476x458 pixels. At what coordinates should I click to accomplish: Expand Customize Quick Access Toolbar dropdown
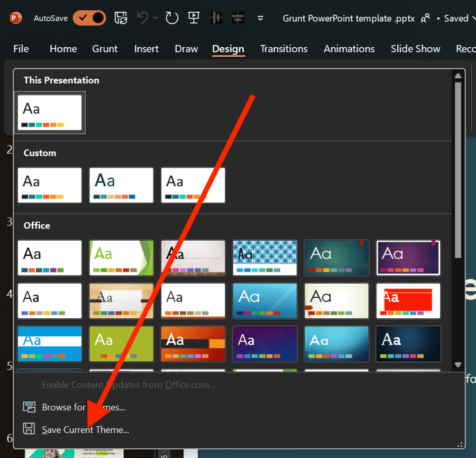(260, 18)
